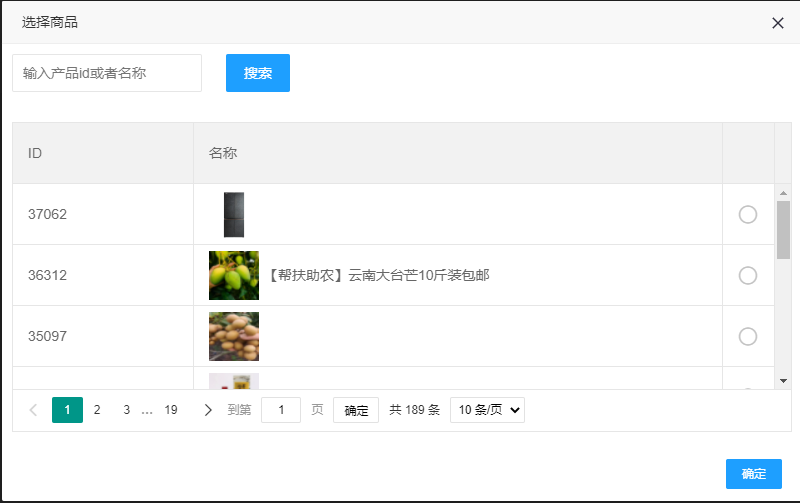Go to page 3

click(x=127, y=410)
